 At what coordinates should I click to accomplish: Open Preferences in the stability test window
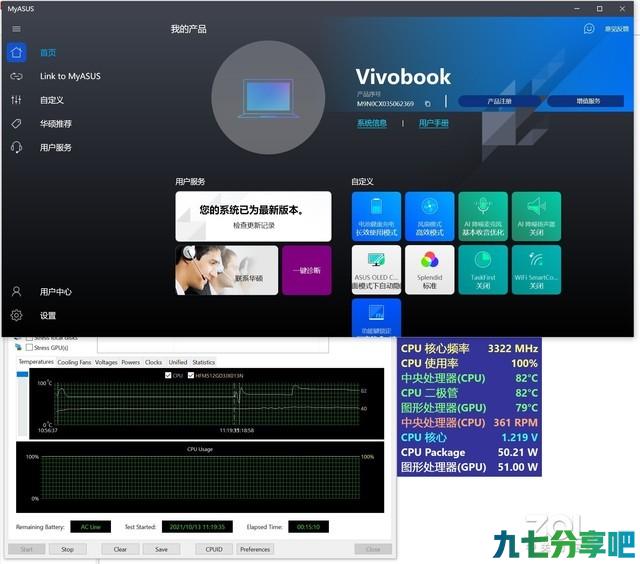pyautogui.click(x=255, y=549)
